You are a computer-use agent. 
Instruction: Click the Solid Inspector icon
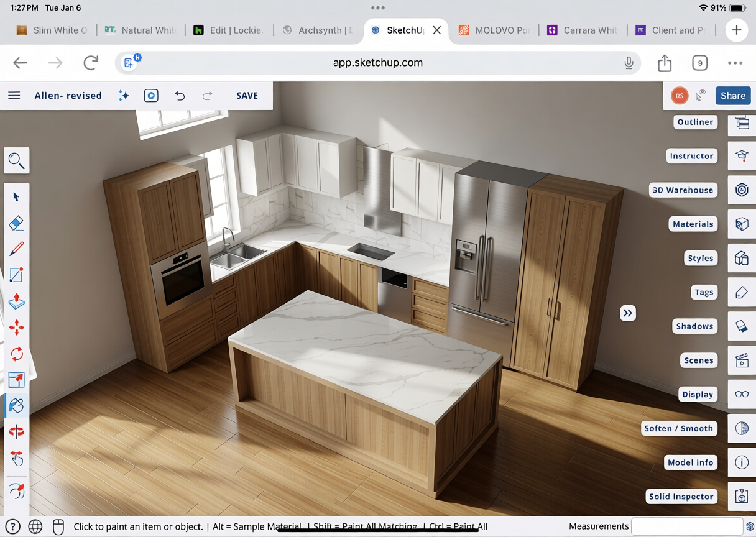coord(742,497)
